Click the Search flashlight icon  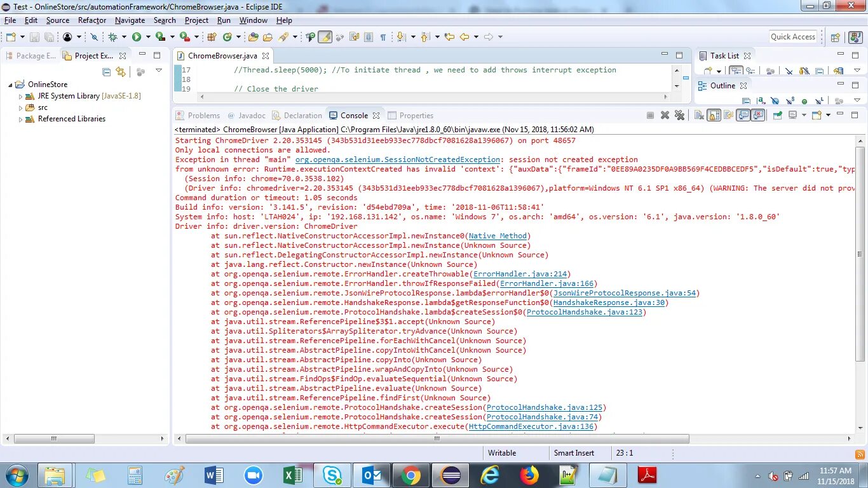pos(283,37)
